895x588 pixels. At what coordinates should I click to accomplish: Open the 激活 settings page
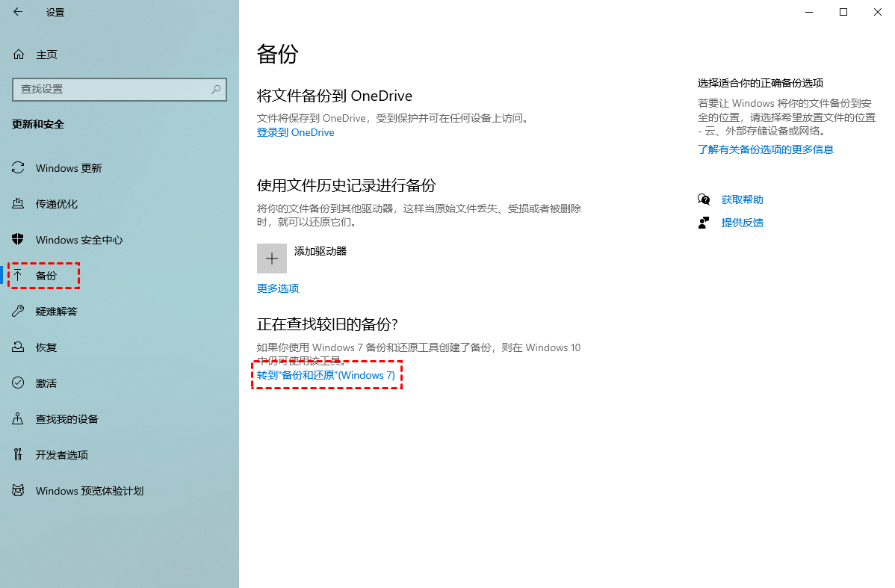point(46,383)
